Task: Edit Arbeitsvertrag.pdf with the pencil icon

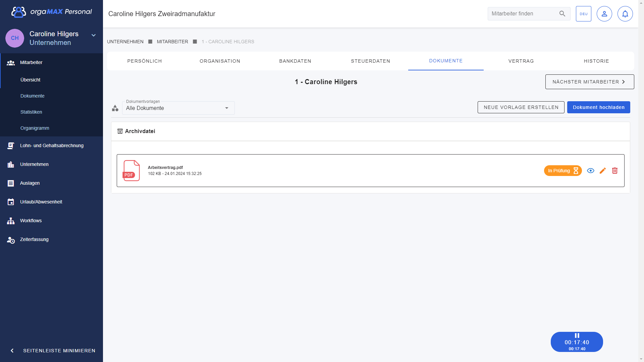Action: pos(603,171)
